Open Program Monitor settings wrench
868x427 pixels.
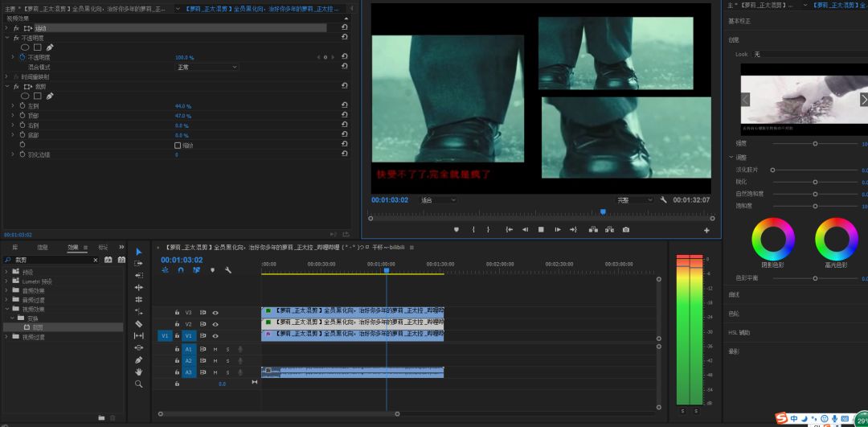click(664, 200)
